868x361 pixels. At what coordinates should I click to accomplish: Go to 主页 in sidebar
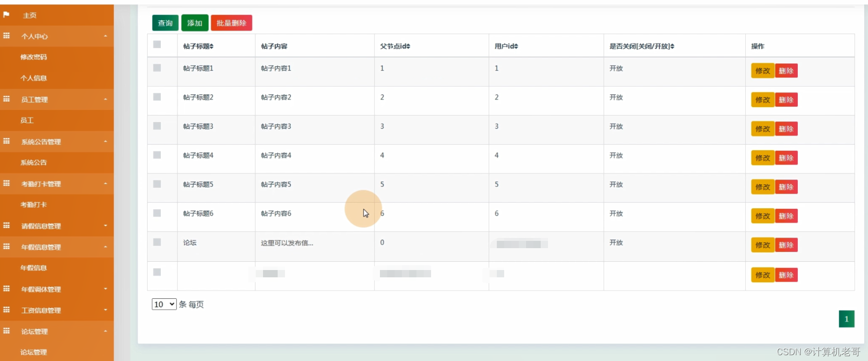click(30, 15)
